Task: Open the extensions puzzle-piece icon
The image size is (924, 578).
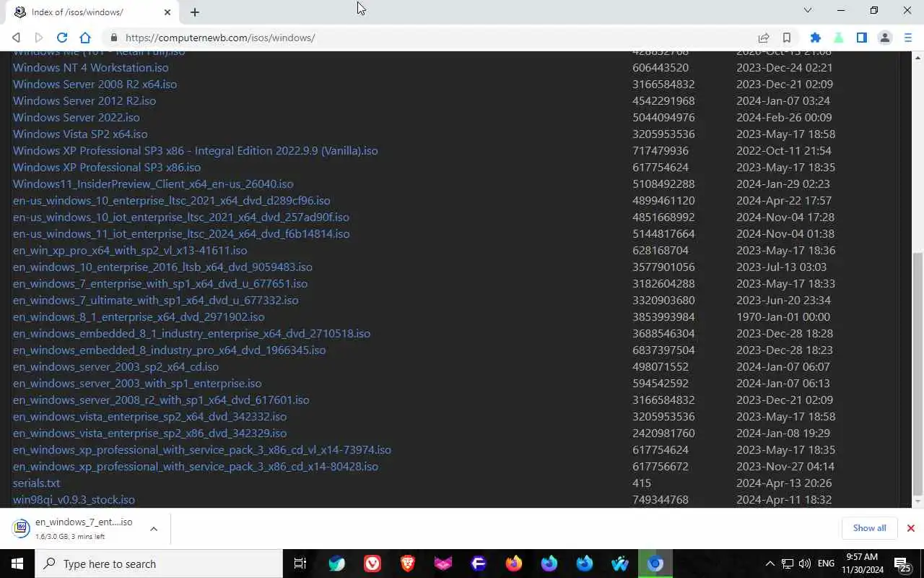Action: coord(816,38)
